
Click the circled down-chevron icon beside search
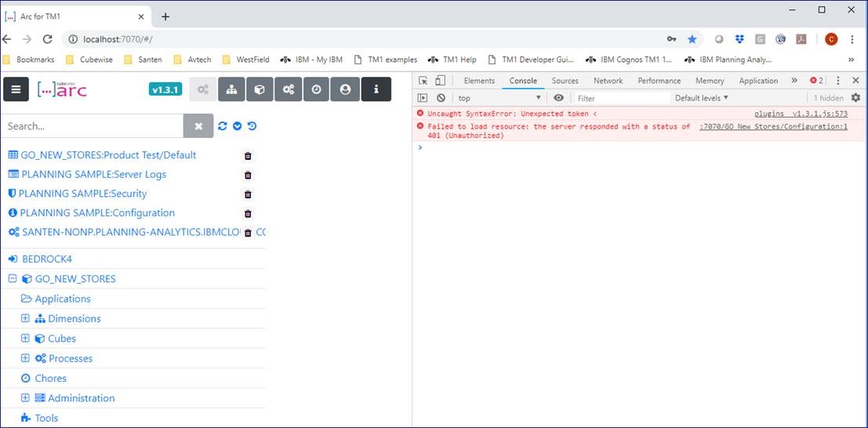point(238,125)
